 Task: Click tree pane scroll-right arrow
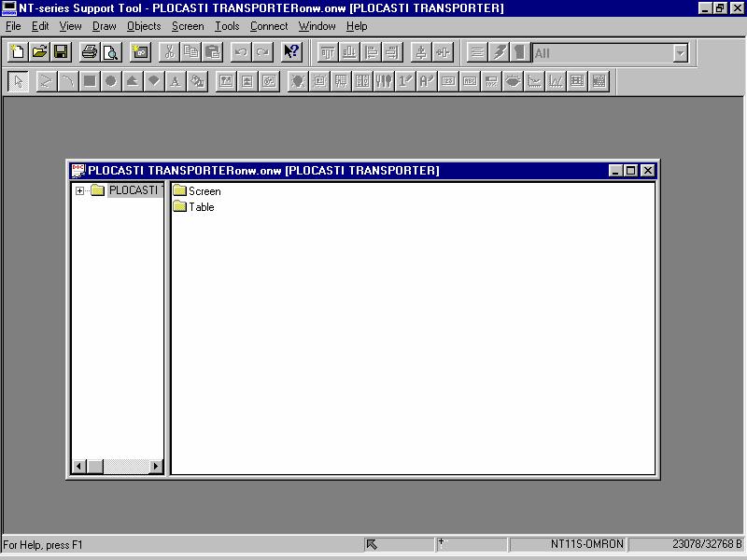pos(155,466)
